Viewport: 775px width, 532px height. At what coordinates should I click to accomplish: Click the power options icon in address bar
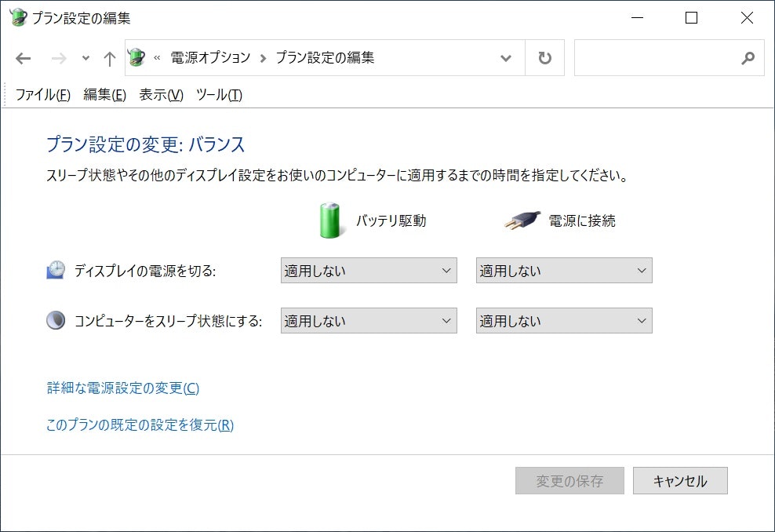[136, 58]
